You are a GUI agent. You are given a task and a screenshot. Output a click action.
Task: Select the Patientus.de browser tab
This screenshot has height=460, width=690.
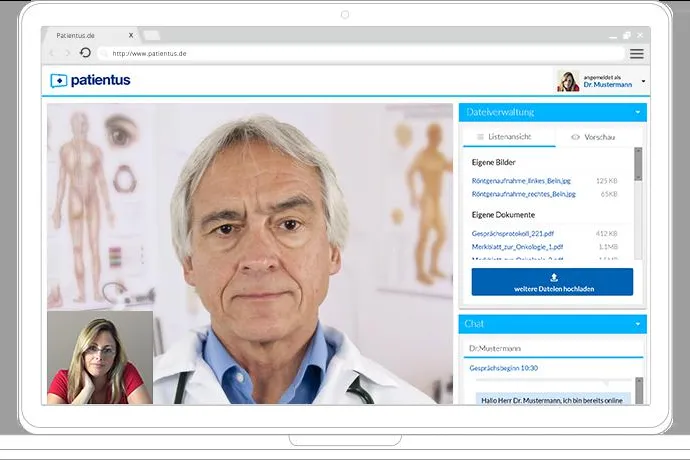[90, 36]
